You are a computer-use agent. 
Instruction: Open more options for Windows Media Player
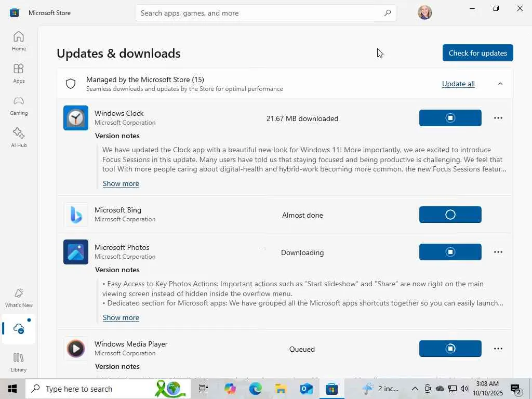tap(498, 349)
